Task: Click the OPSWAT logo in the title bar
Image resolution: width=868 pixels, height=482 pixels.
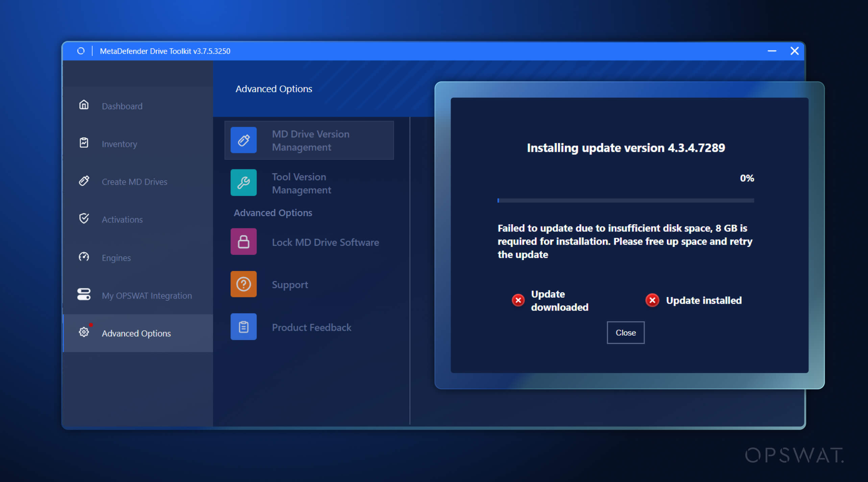Action: point(81,51)
